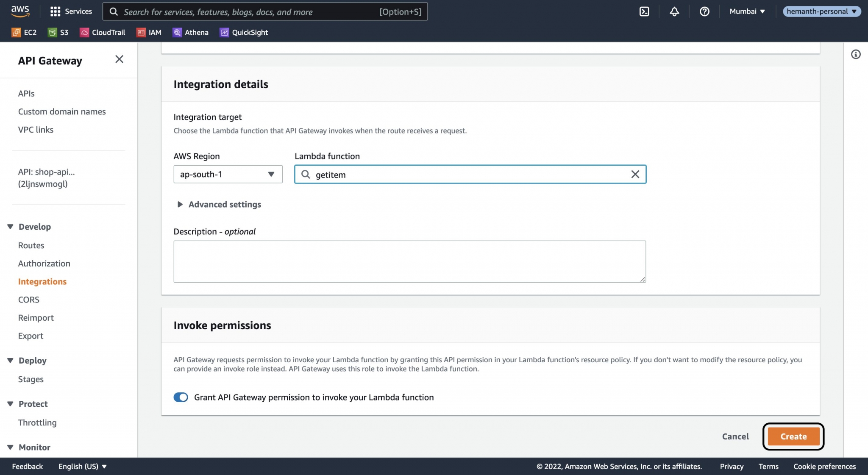Screen dimensions: 868x475
Task: Open the EC2 shortcut in favorites bar
Action: pyautogui.click(x=24, y=32)
